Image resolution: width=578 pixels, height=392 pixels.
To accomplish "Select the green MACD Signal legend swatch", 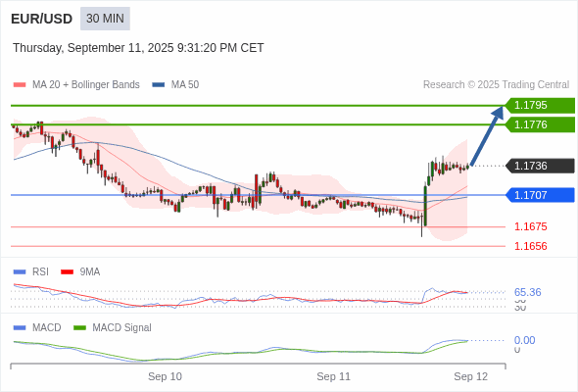I will [79, 328].
